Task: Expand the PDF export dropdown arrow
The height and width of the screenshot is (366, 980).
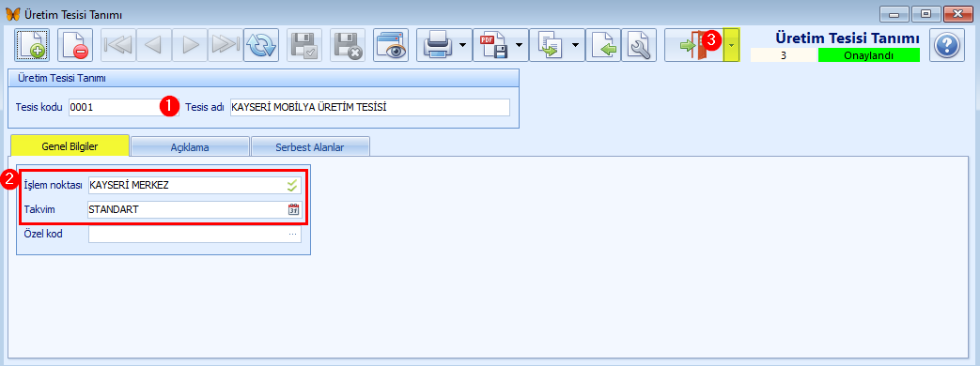Action: 519,45
